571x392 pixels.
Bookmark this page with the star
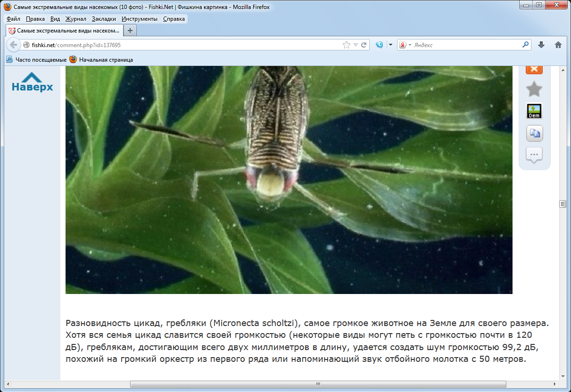click(x=347, y=45)
